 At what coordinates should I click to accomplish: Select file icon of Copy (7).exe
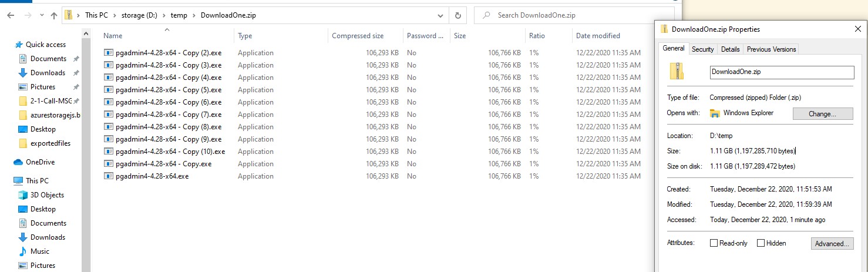108,115
